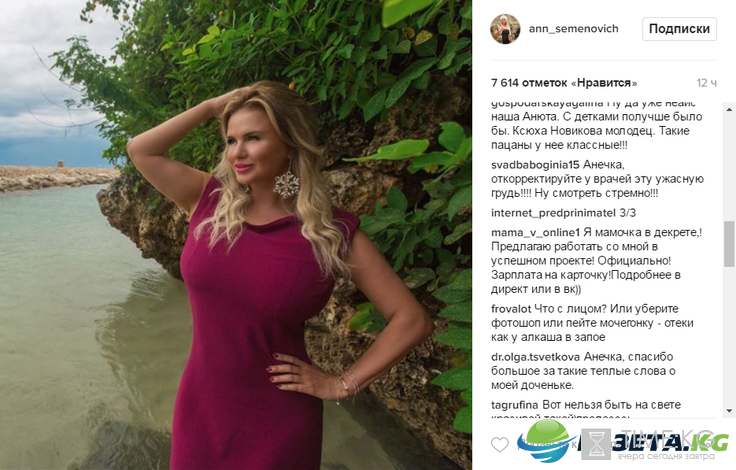Click the 7 614 likes count

pos(564,83)
